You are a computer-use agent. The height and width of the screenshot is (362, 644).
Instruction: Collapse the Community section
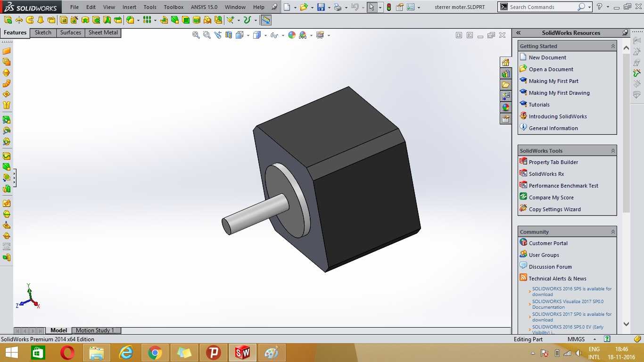tap(613, 232)
